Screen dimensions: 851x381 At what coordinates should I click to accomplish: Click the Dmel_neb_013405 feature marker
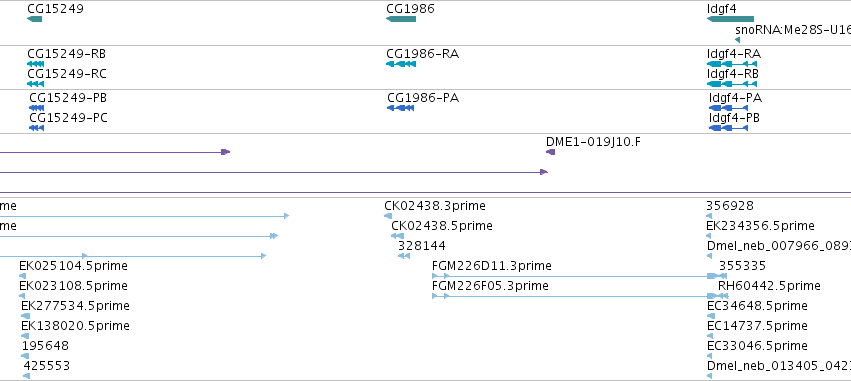pyautogui.click(x=710, y=376)
